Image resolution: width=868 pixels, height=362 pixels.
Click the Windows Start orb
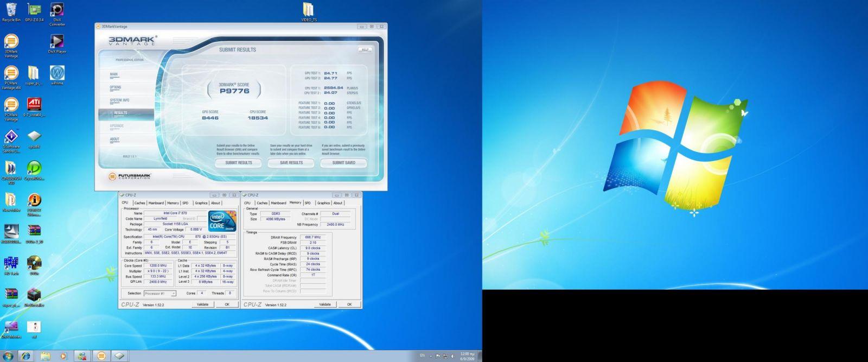tap(8, 356)
